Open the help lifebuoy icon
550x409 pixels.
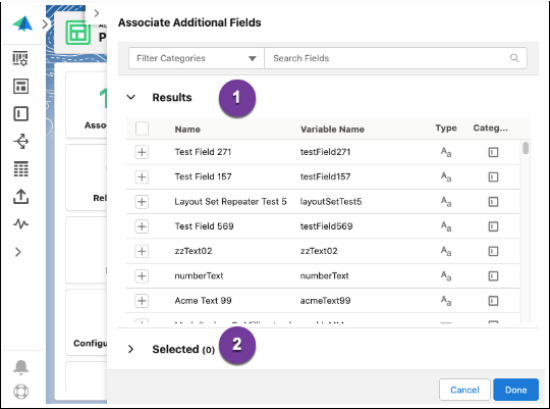point(21,392)
